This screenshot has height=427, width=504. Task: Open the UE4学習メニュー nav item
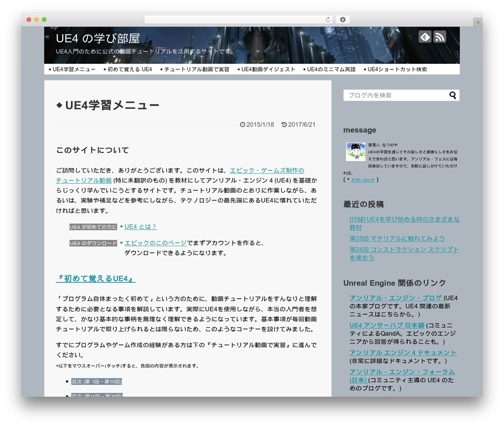pos(72,69)
